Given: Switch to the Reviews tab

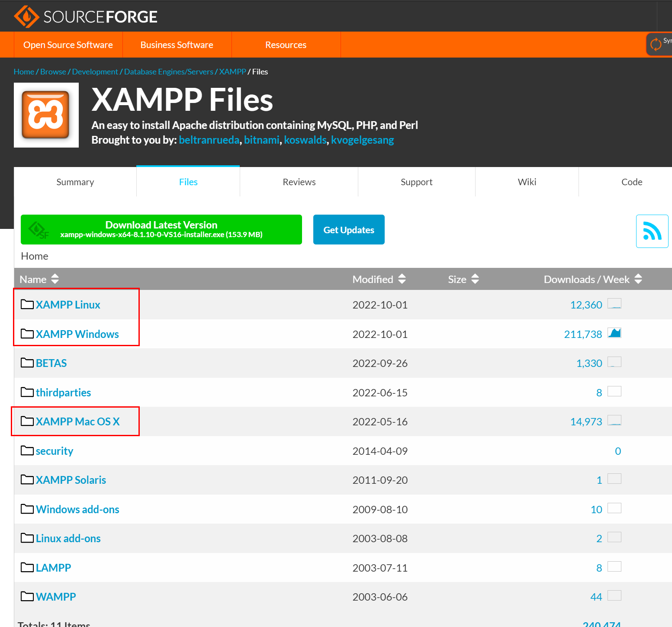Looking at the screenshot, I should pos(299,182).
